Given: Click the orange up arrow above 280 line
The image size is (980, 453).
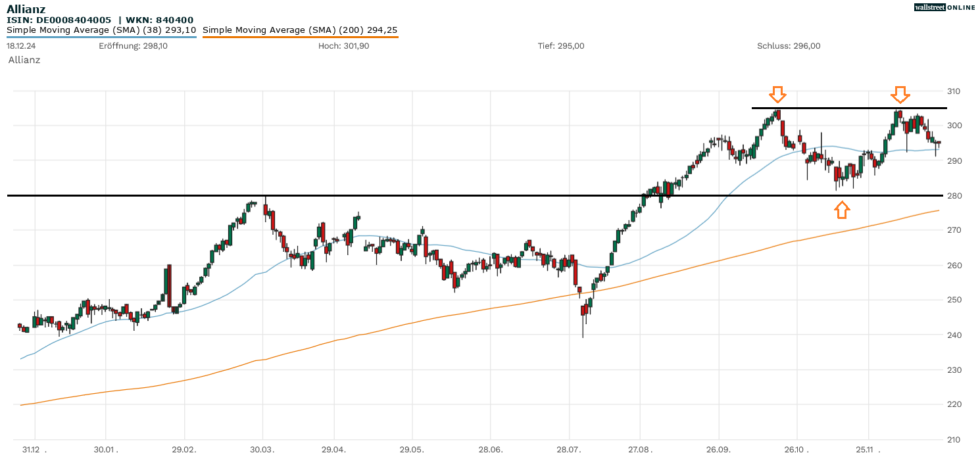Looking at the screenshot, I should tap(842, 210).
